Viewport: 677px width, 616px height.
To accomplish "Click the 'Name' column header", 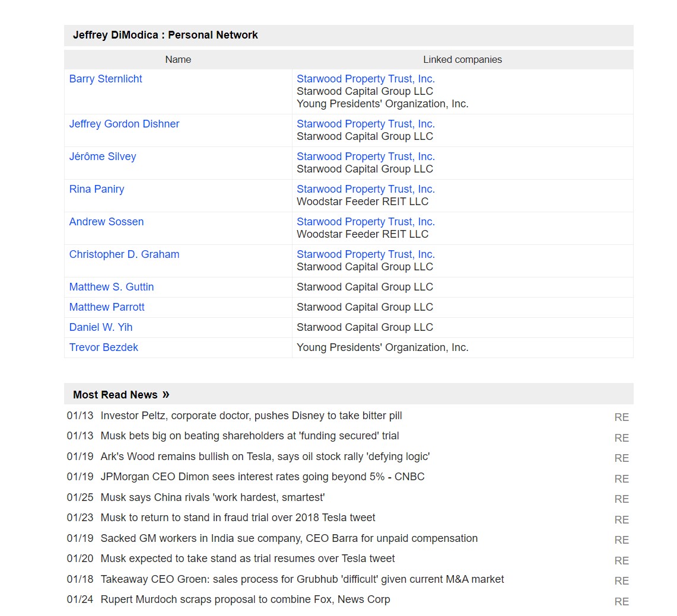I will [178, 59].
